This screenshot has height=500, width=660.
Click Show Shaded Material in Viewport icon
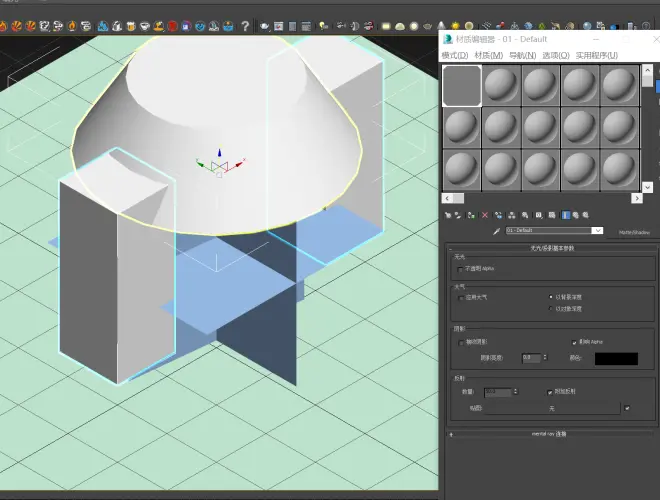552,215
